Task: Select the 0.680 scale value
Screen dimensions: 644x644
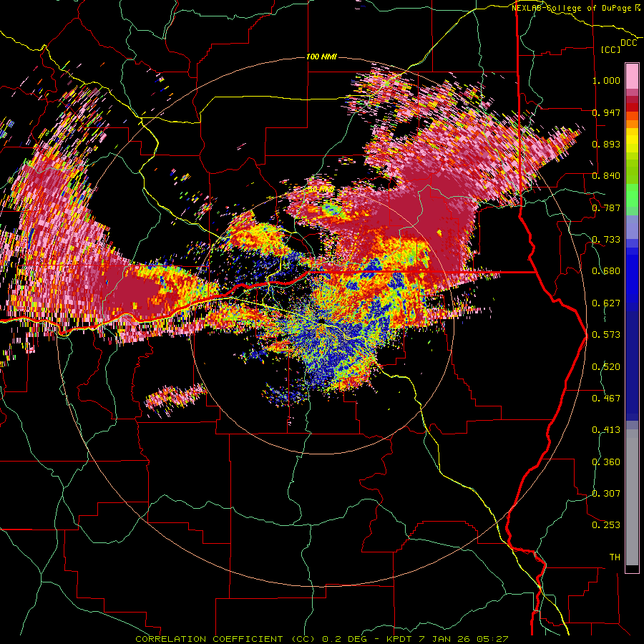Action: 606,271
